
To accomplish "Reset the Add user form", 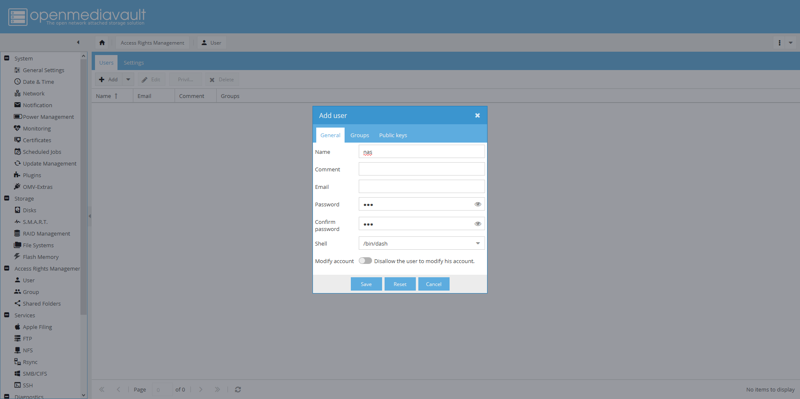I will click(x=400, y=284).
